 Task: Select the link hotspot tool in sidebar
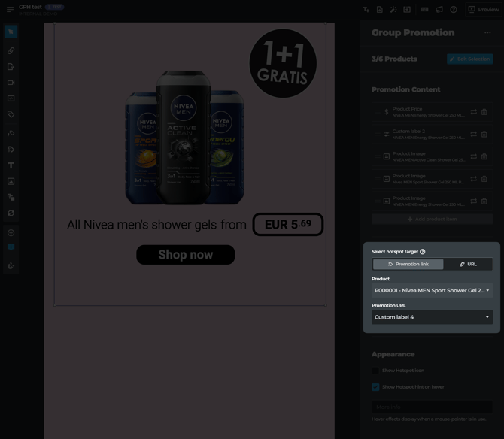[x=11, y=50]
